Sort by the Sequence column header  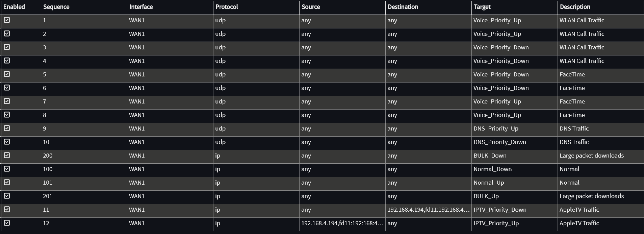click(56, 7)
